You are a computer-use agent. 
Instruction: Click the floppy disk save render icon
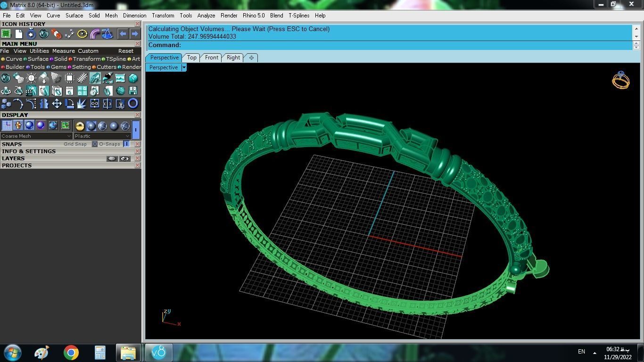133,90
